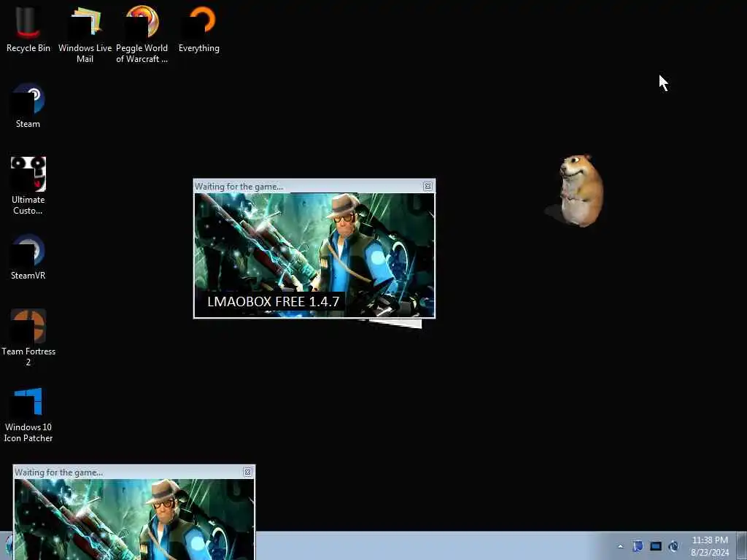The width and height of the screenshot is (747, 560).
Task: Select the Steam desktop shortcut
Action: 28,106
